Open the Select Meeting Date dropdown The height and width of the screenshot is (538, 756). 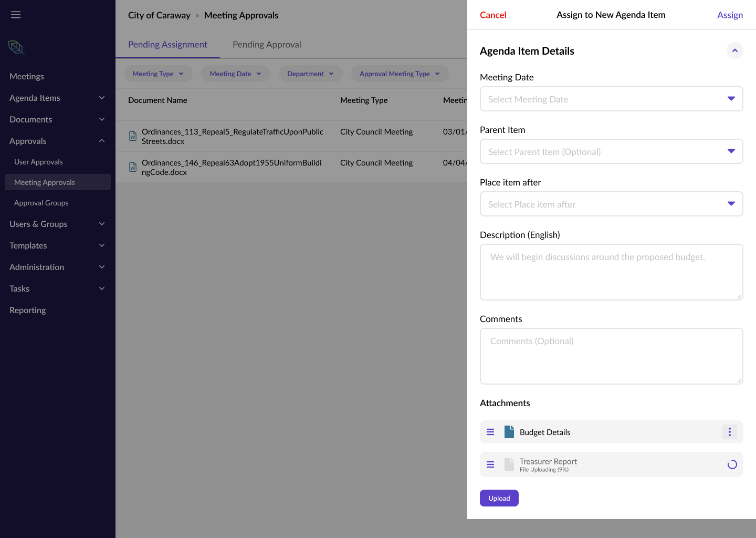pos(612,99)
